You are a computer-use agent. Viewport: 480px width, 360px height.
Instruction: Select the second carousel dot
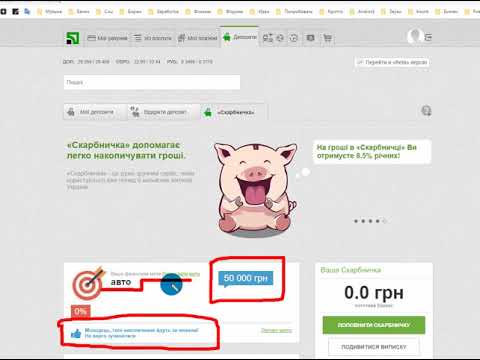pos(363,221)
